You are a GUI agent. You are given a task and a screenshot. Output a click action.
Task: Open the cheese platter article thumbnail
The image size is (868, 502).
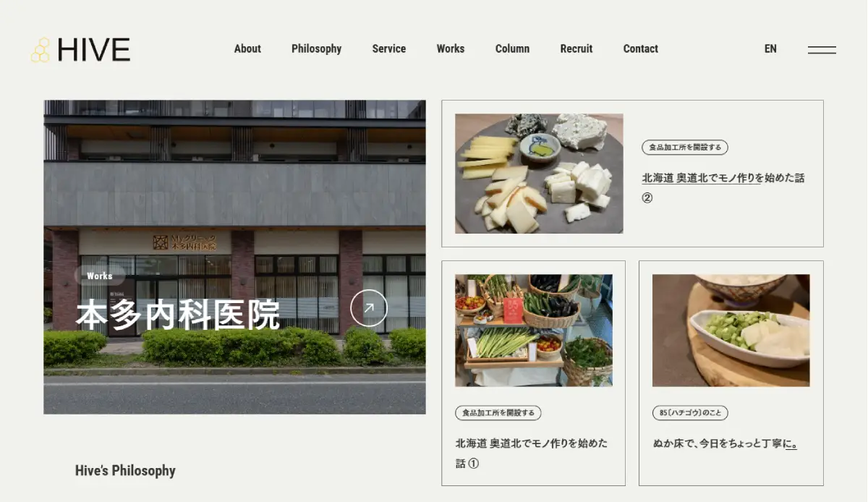[x=539, y=174]
